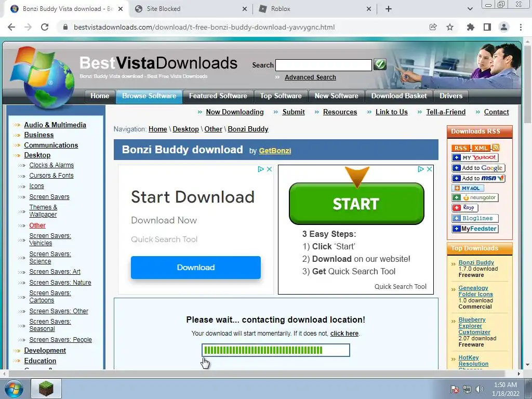
Task: Click the browser address bar URL
Action: click(x=204, y=27)
